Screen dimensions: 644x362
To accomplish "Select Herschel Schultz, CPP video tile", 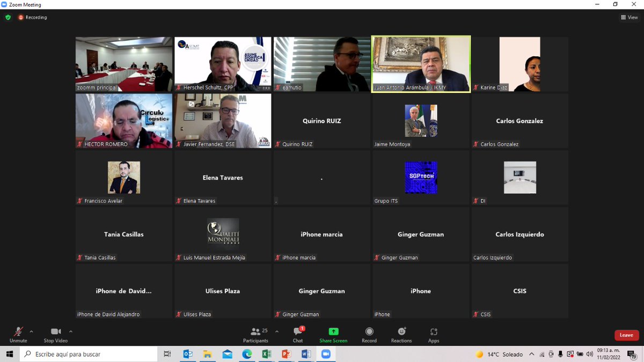I will pos(223,64).
